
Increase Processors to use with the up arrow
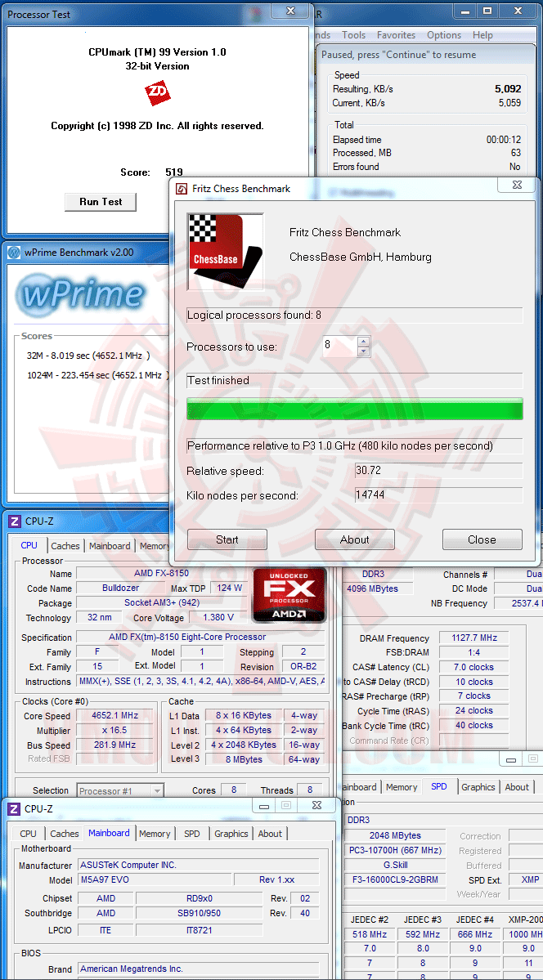[x=363, y=341]
